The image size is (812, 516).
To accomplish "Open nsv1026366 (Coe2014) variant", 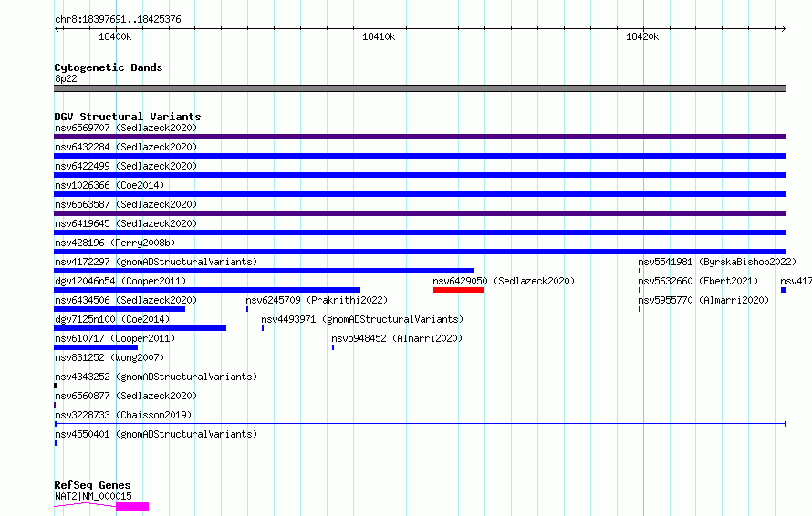I will [420, 194].
